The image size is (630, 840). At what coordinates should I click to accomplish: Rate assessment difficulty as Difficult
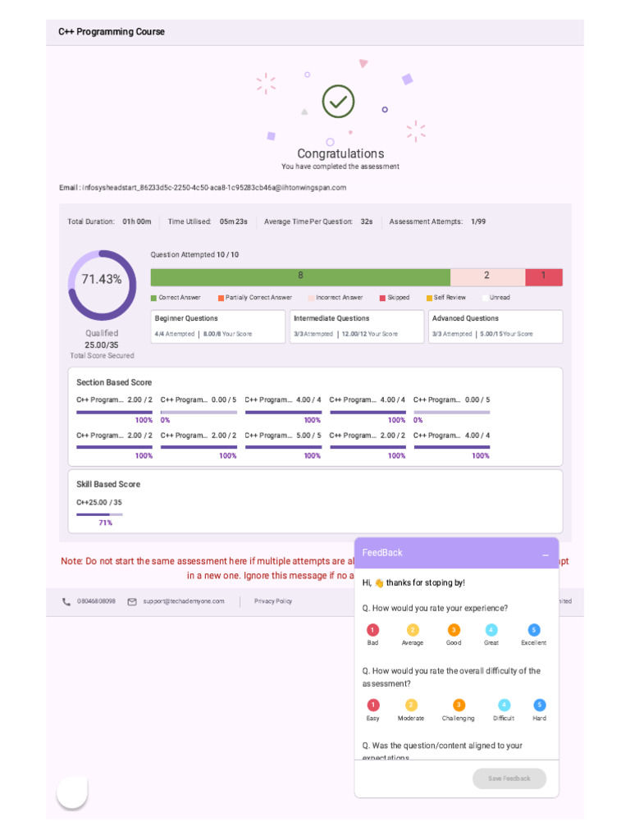504,705
